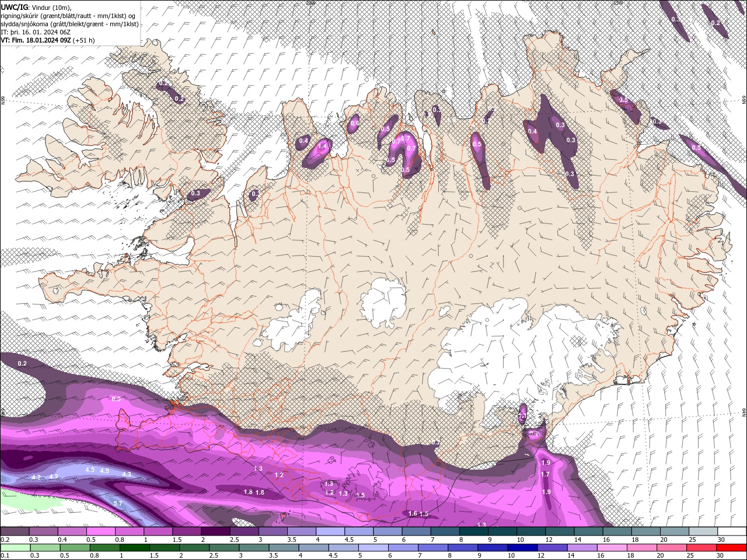Select the deep blue 10 swatch in lower legend
747x560 pixels.
pyautogui.click(x=523, y=547)
